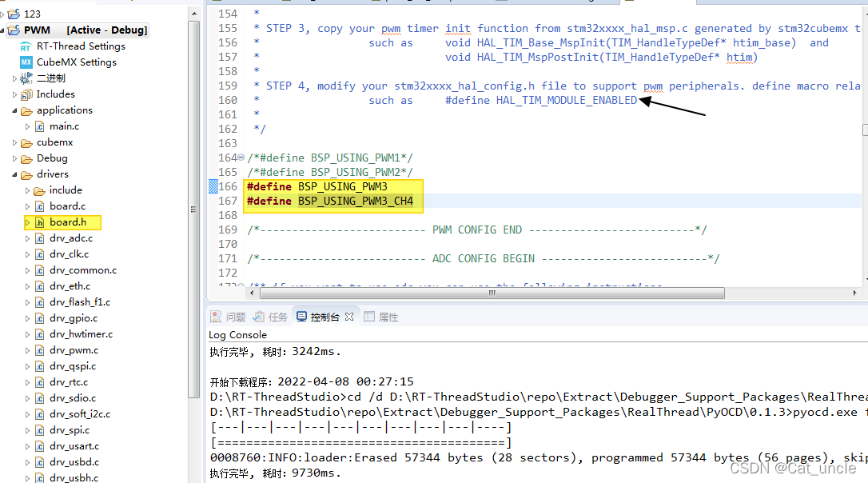
Task: Click line 165 BSP_USING_PWM2 comment
Action: (x=330, y=172)
